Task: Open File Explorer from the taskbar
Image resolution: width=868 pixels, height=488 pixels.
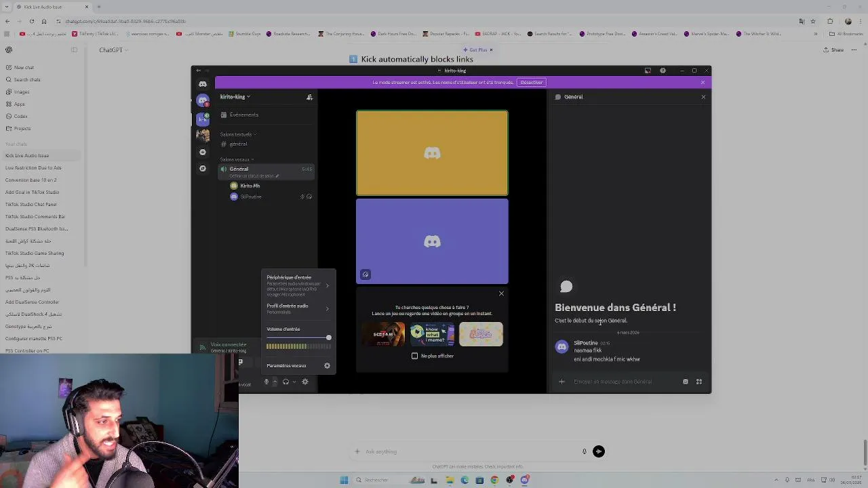Action: pos(450,481)
